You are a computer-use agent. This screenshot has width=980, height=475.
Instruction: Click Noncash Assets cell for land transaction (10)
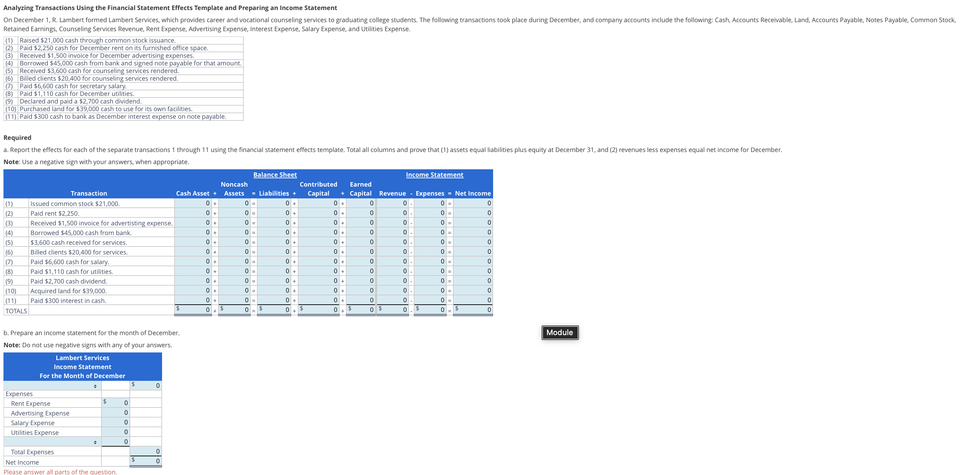click(234, 290)
